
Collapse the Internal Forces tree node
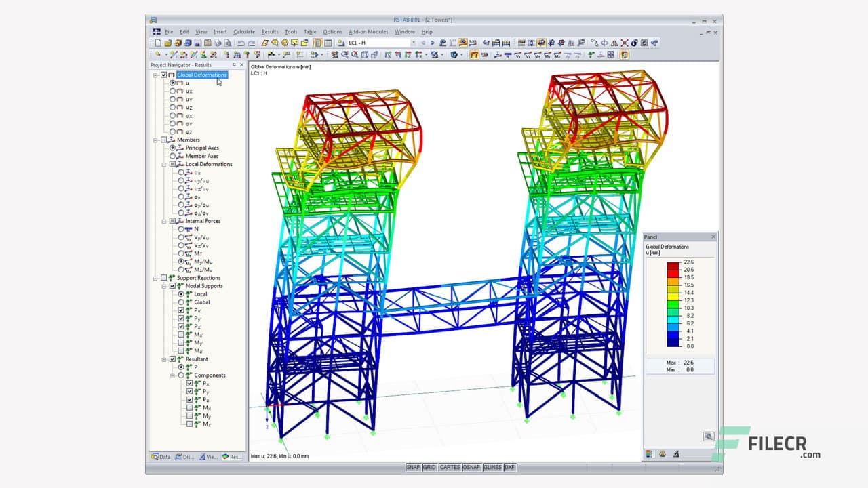coord(164,221)
